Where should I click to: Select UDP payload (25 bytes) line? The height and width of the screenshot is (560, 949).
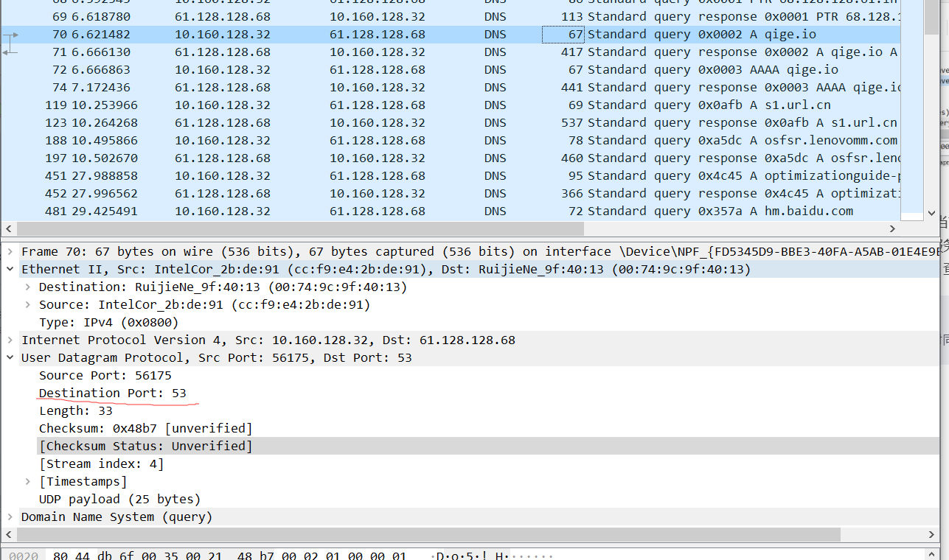click(119, 500)
